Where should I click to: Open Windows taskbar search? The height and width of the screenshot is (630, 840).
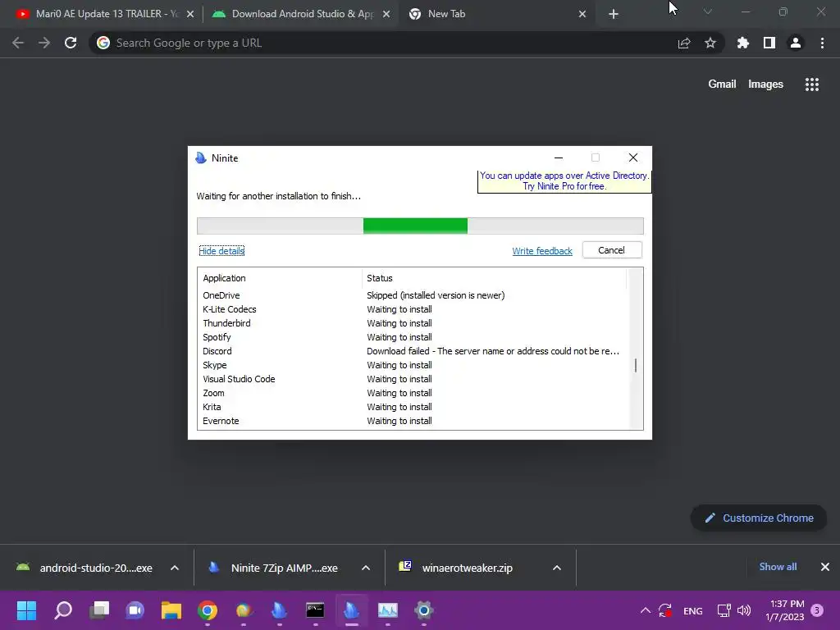pos(63,610)
